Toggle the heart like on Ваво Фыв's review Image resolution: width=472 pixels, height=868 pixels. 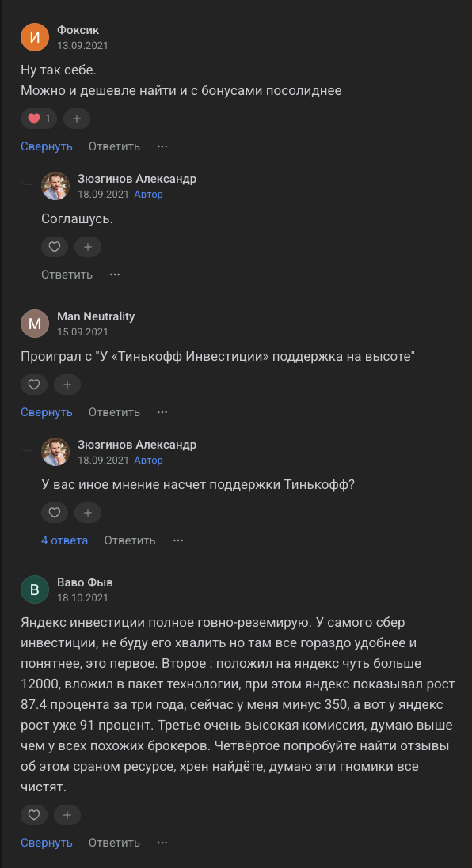34,814
